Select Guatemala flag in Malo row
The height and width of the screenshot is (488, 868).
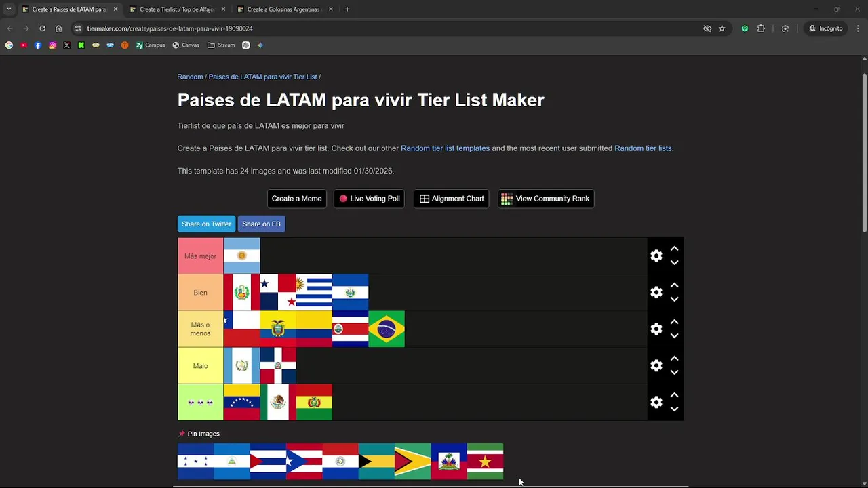pos(241,366)
